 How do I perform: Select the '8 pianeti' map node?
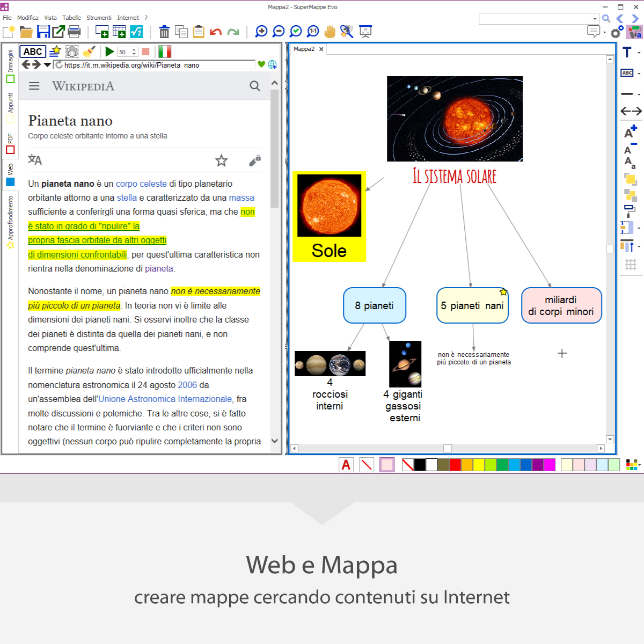375,305
